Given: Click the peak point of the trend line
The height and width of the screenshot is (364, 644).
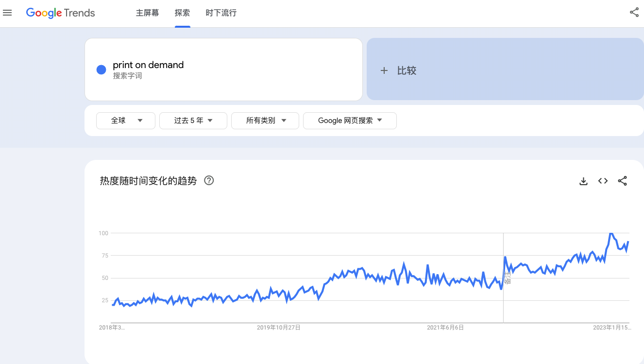Looking at the screenshot, I should (x=611, y=234).
